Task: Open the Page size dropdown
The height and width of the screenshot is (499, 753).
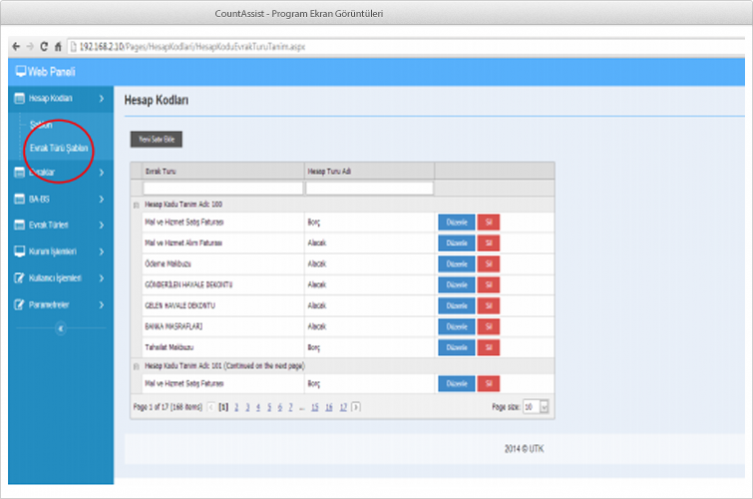Action: pos(543,407)
